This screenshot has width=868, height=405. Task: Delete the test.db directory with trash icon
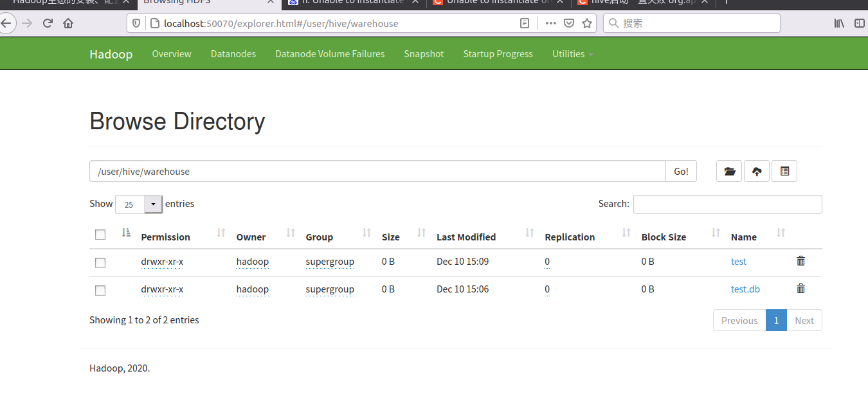click(x=800, y=289)
